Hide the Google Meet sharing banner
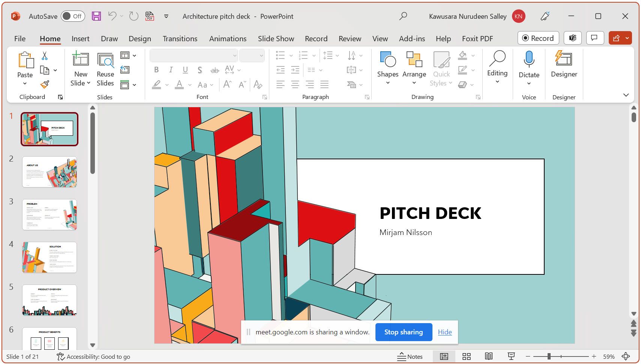The height and width of the screenshot is (364, 641). tap(444, 332)
